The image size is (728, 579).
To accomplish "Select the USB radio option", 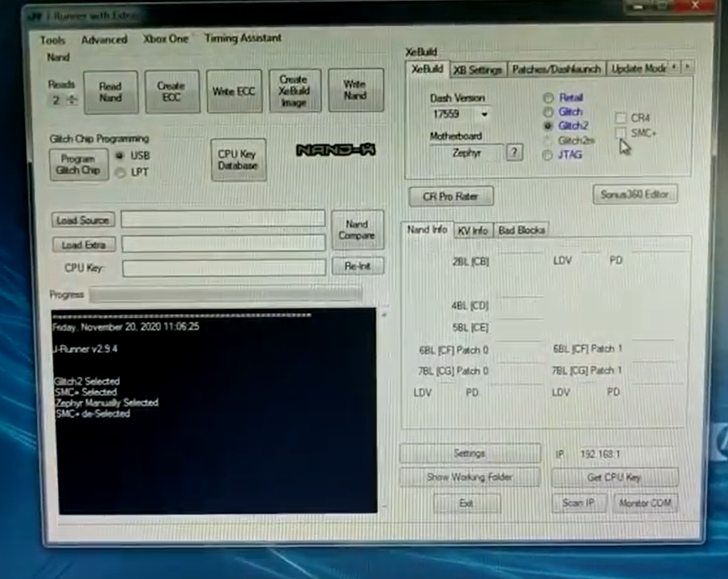I will 120,155.
